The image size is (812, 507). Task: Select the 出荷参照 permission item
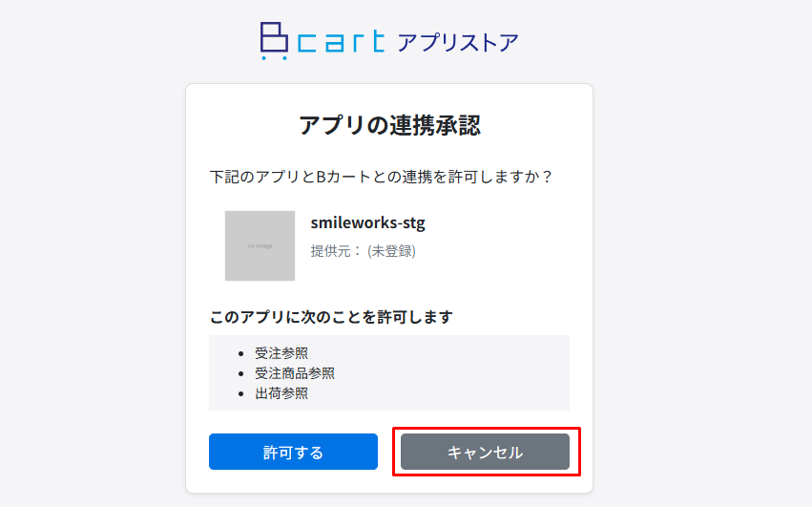(x=281, y=393)
